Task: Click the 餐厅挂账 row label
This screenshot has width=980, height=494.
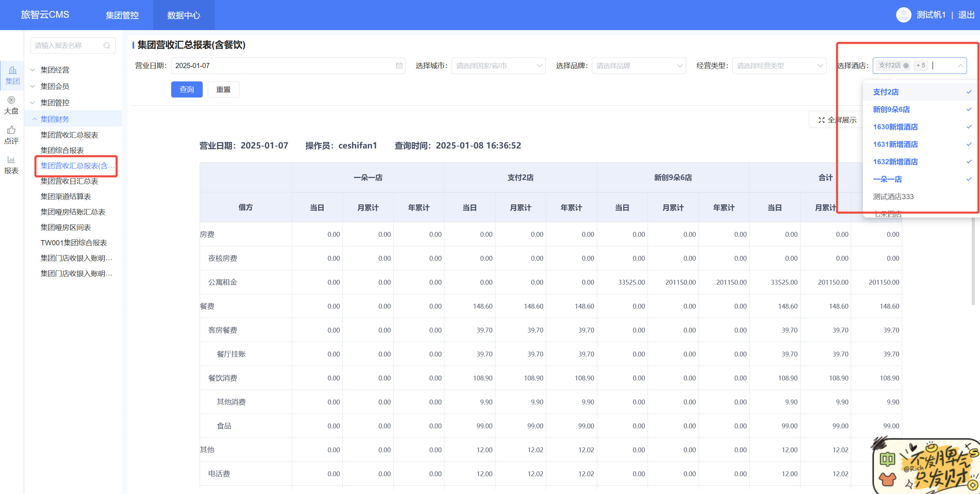Action: [231, 354]
